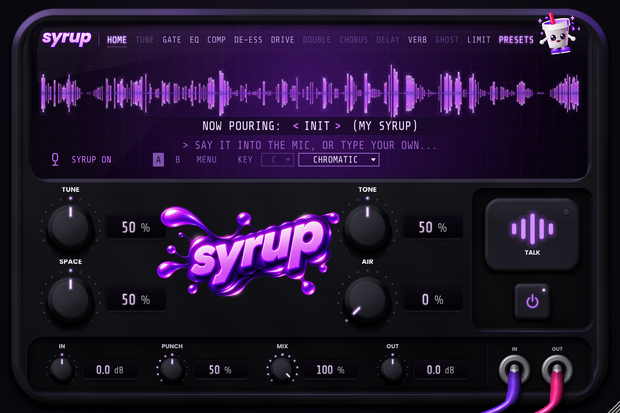The image size is (620, 413).
Task: Switch to the DRIVE tab
Action: pyautogui.click(x=282, y=40)
